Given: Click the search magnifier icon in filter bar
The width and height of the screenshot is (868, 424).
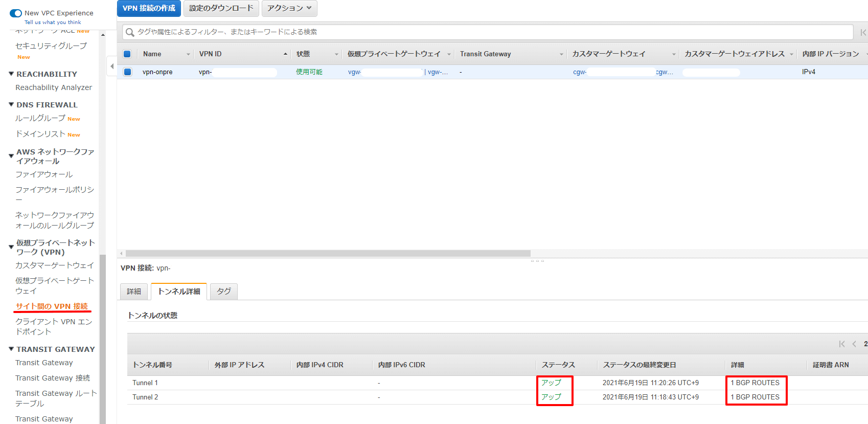Looking at the screenshot, I should coord(130,32).
